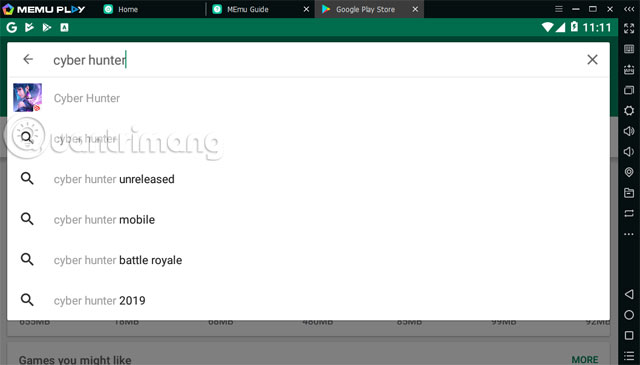Image resolution: width=640 pixels, height=365 pixels.
Task: Click the Cyber Hunter game thumbnail
Action: point(27,98)
